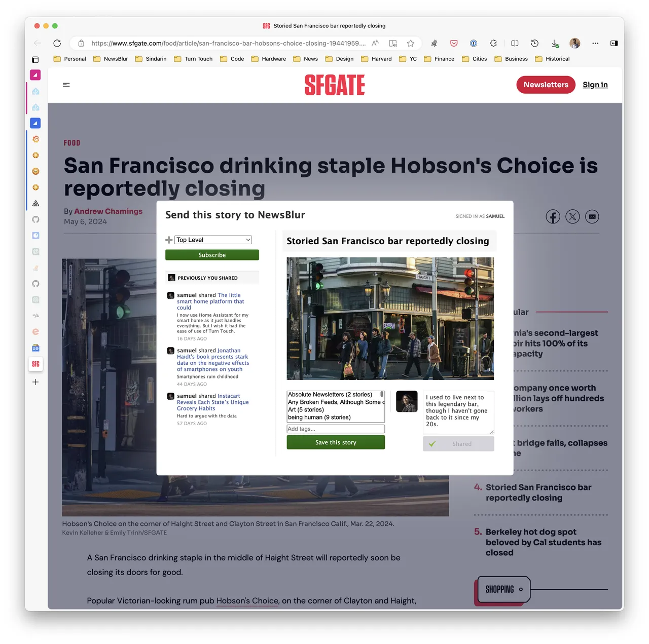Click the plus icon to add folder
This screenshot has height=644, width=649.
169,240
